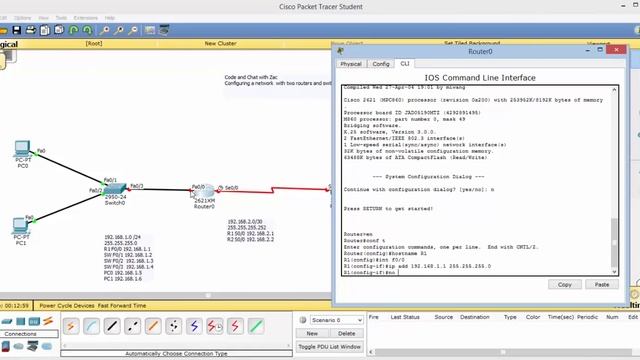This screenshot has height=360, width=640.
Task: Choose the WAN Emulation cloud category icon
Action: click(19, 347)
